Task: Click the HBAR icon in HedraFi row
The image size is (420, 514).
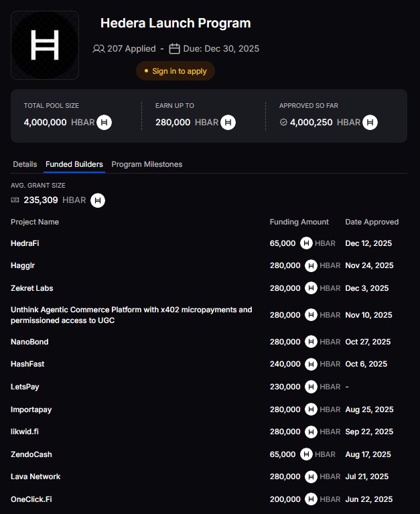Action: pos(306,243)
